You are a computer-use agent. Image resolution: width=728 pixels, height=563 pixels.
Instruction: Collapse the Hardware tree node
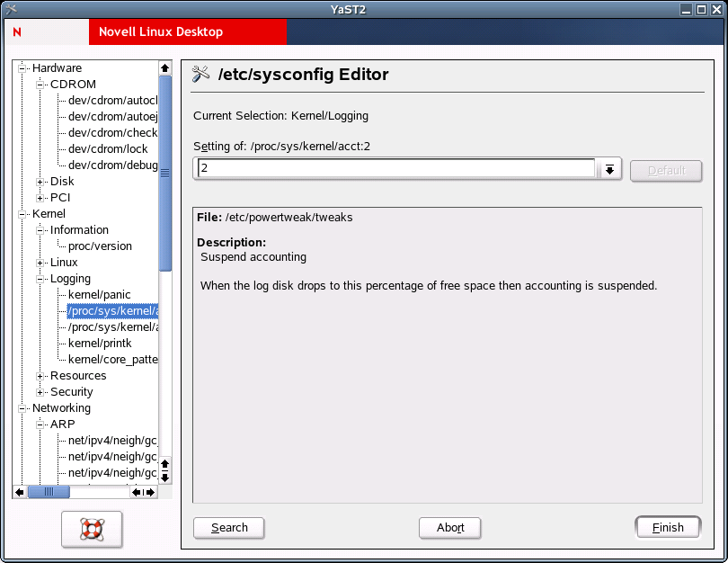(x=22, y=68)
